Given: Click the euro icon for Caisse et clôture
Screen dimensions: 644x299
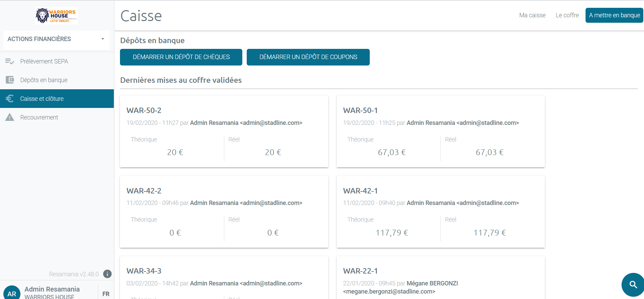Looking at the screenshot, I should pos(10,99).
